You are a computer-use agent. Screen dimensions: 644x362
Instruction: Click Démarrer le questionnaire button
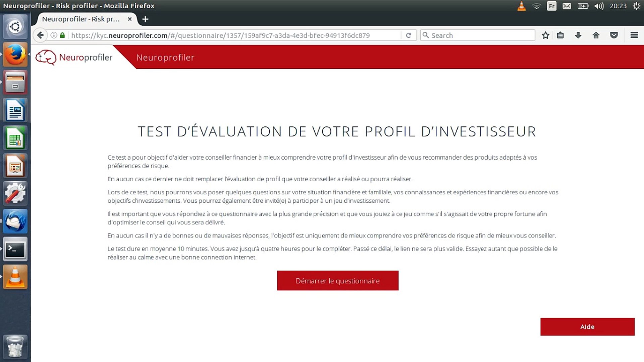pyautogui.click(x=337, y=280)
